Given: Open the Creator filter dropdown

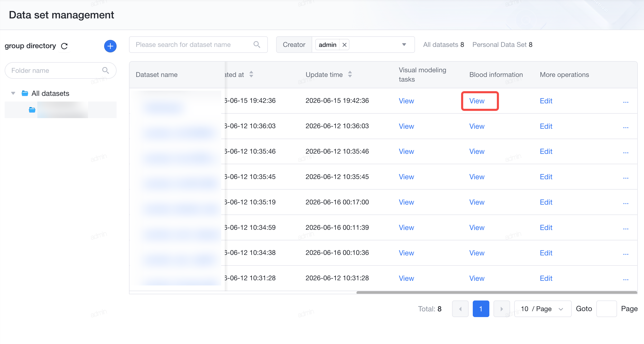Looking at the screenshot, I should click(404, 45).
